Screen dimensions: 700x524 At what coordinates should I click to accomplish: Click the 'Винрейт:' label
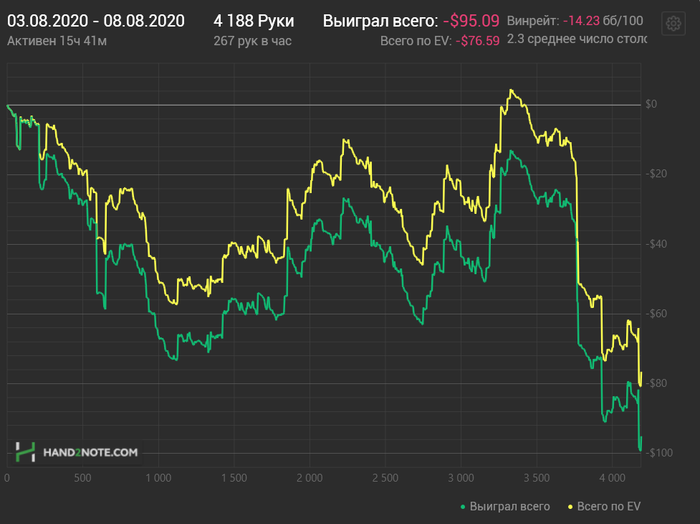[533, 21]
